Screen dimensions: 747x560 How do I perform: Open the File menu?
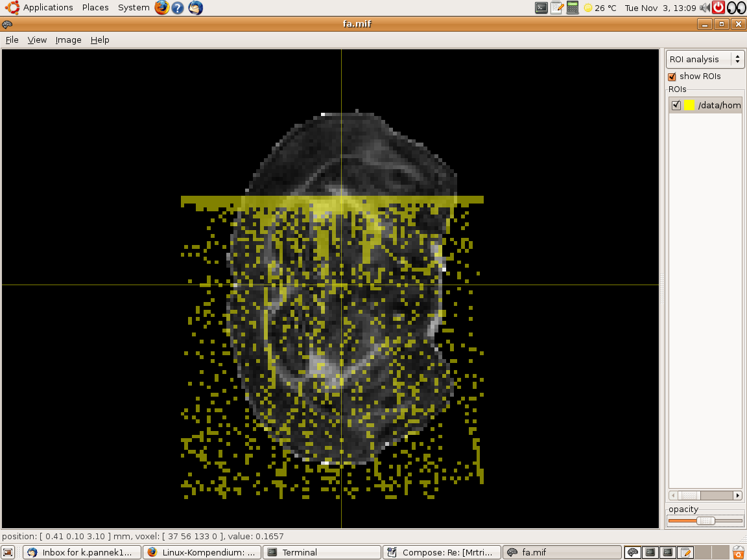12,40
